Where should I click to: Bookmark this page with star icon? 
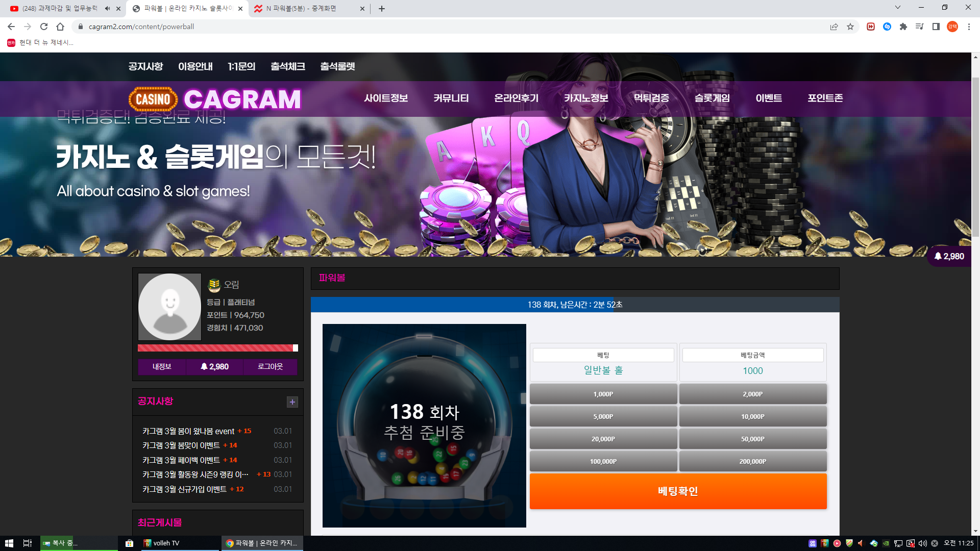(x=850, y=27)
